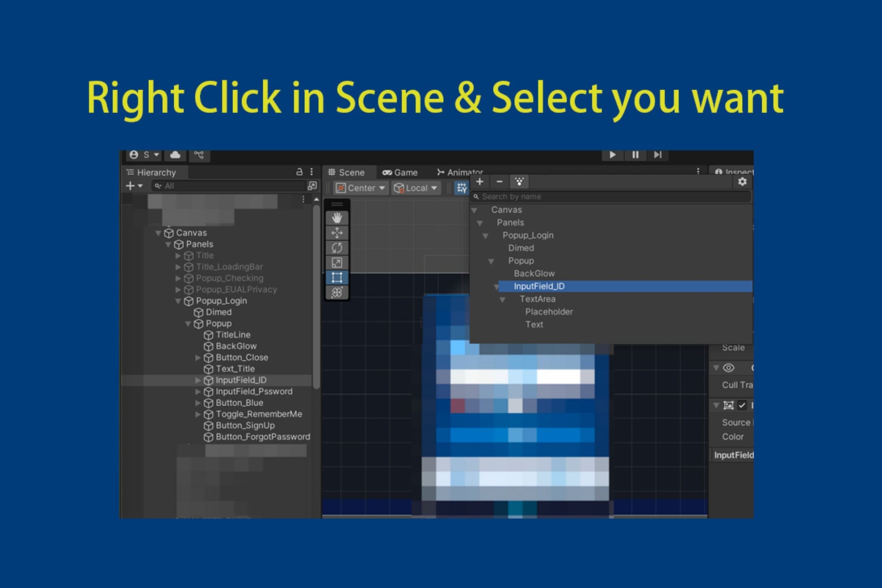Open the settings gear in popup
The image size is (882, 588).
pyautogui.click(x=742, y=182)
